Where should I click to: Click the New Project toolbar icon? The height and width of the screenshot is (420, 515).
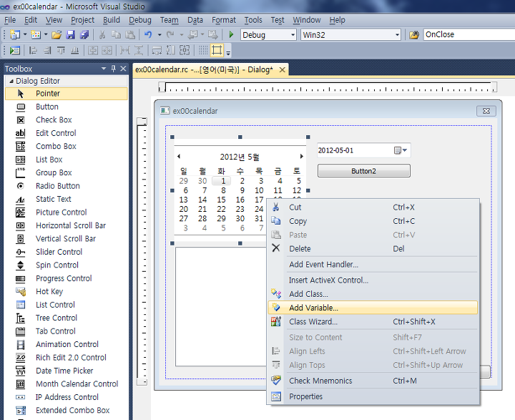(15, 34)
